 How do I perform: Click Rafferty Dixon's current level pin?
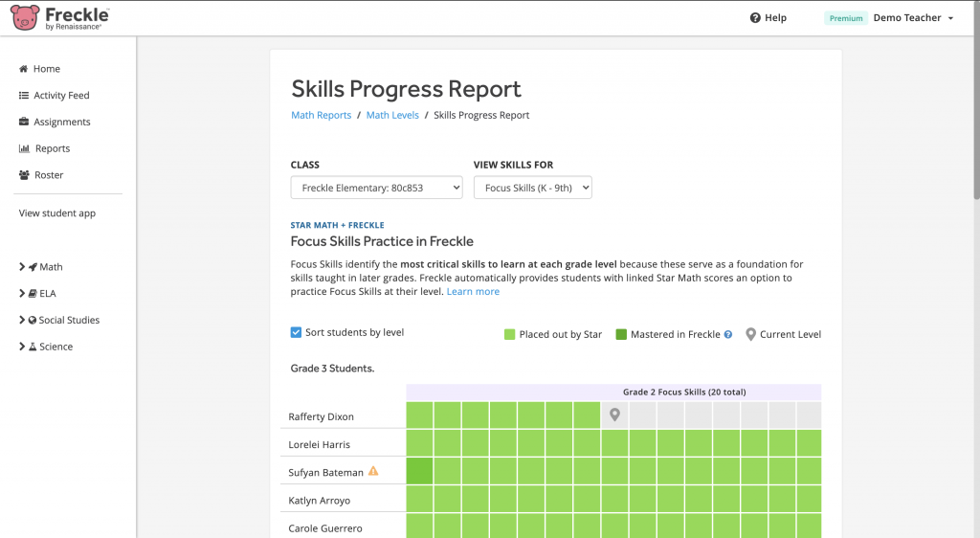(x=615, y=415)
